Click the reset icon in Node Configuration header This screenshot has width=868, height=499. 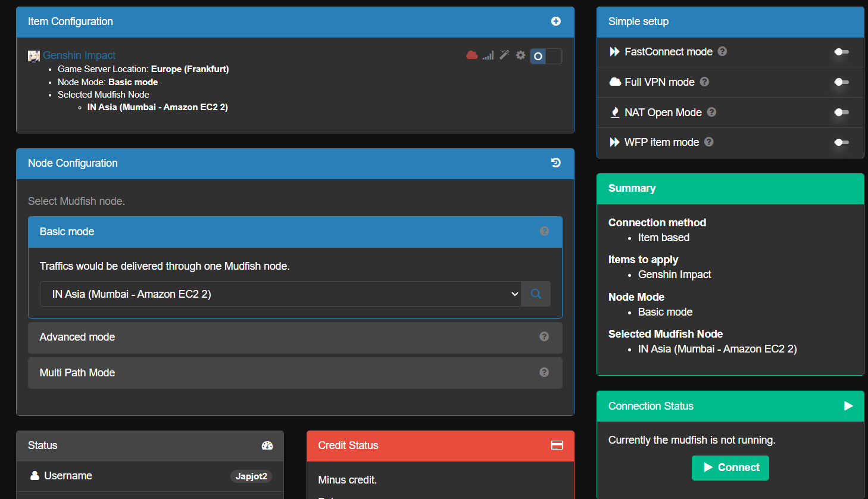[x=555, y=163]
